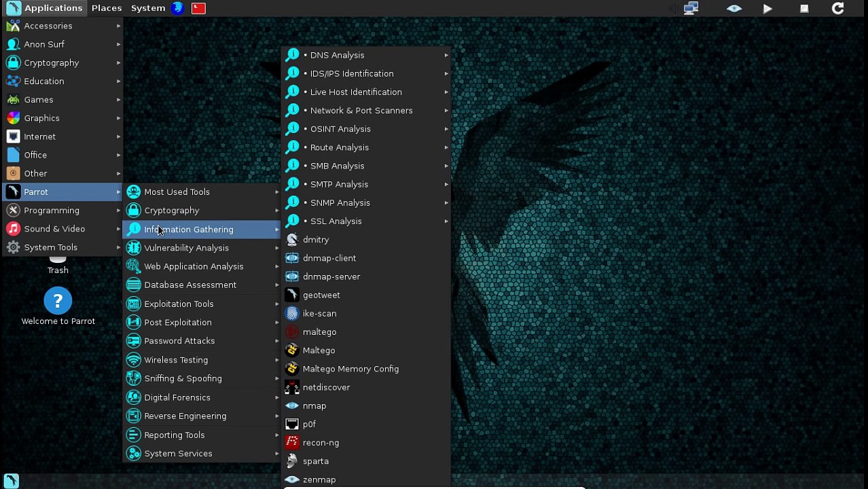This screenshot has width=868, height=489.
Task: Open the SMB Analysis submenu
Action: [x=367, y=166]
